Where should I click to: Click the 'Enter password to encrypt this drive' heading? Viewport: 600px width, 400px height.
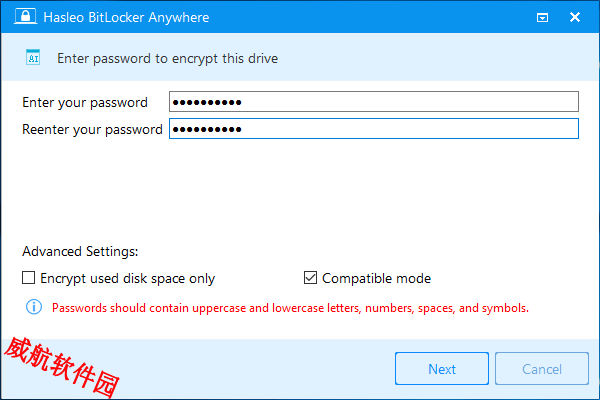pyautogui.click(x=168, y=59)
